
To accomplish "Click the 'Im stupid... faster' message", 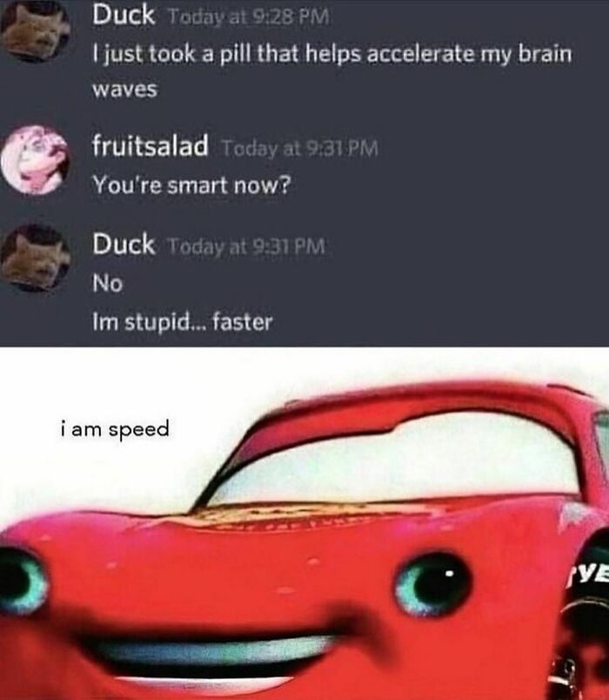I will 182,322.
